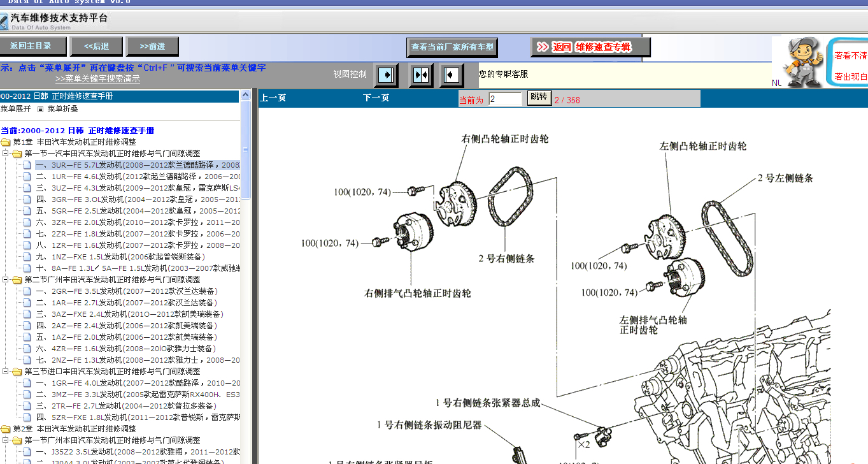
Task: Click 若看不清 help text on right
Action: coord(851,55)
